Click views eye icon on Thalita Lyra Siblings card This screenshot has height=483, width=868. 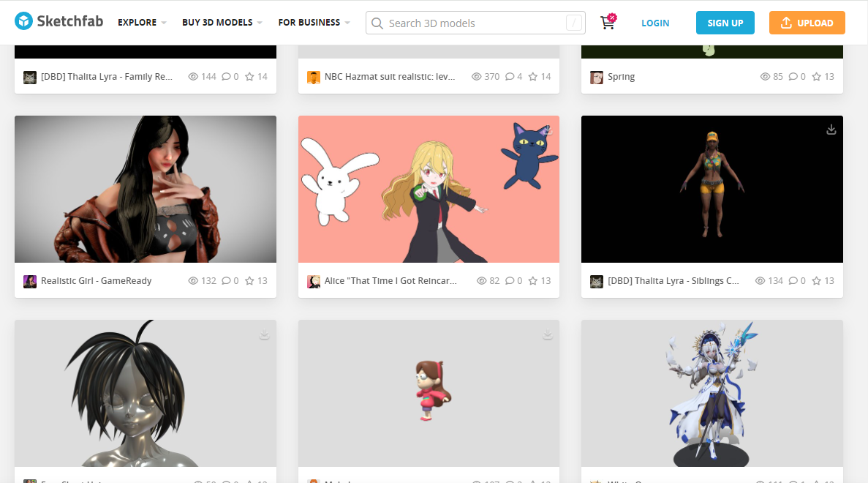[x=760, y=281]
